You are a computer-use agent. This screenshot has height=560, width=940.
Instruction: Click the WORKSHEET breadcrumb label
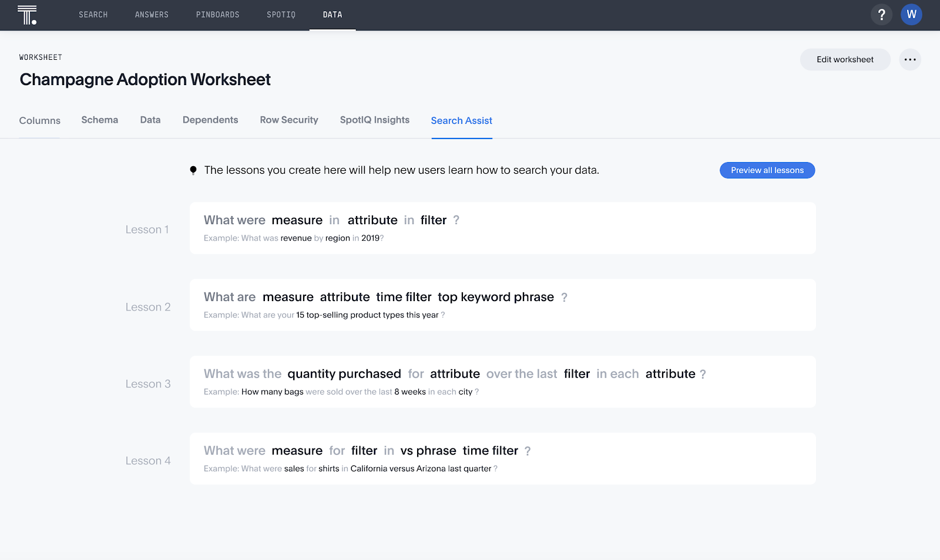41,57
